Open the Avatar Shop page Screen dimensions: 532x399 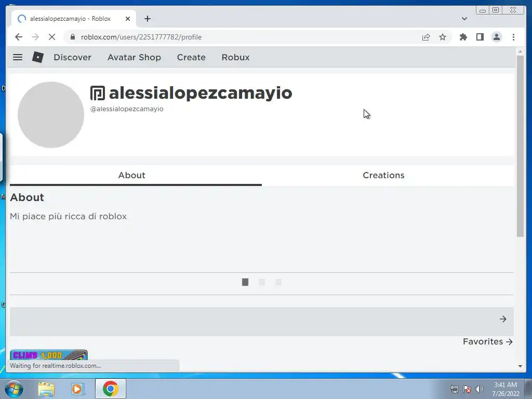[134, 57]
